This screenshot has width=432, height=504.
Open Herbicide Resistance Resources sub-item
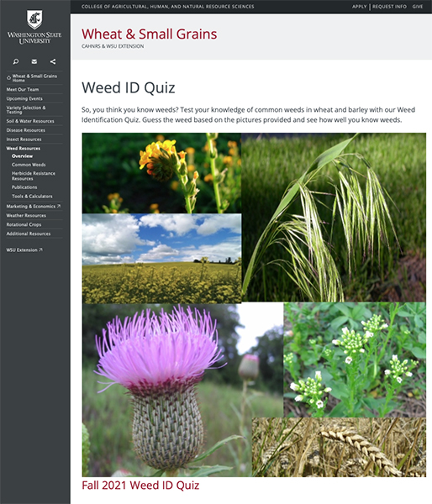tap(34, 176)
